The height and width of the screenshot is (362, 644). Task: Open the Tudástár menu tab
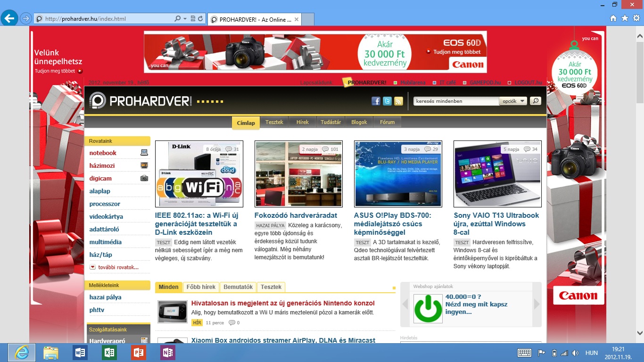(x=330, y=122)
